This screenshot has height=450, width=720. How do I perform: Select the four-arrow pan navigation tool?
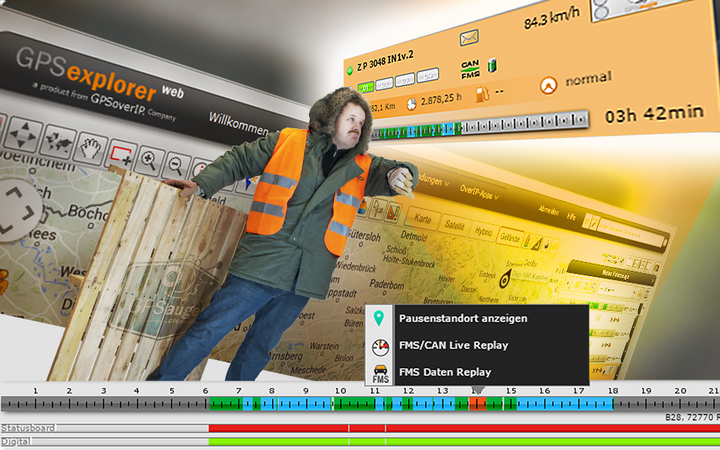[x=22, y=135]
